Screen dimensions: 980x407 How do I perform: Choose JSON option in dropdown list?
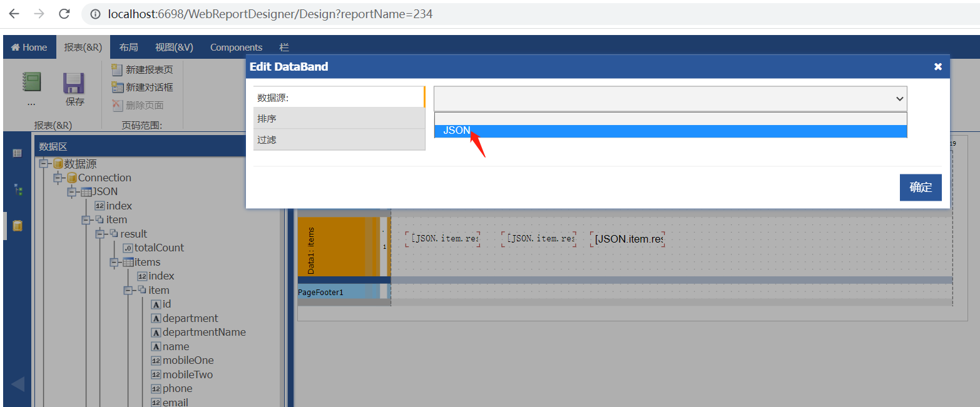[x=670, y=131]
